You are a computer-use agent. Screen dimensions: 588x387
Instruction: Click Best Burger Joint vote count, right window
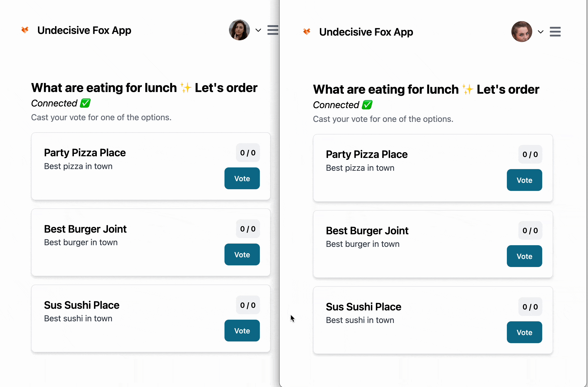click(530, 230)
